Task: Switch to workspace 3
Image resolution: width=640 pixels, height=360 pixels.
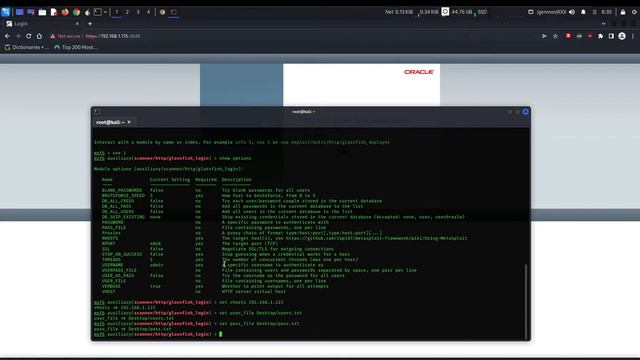Action: coord(138,12)
